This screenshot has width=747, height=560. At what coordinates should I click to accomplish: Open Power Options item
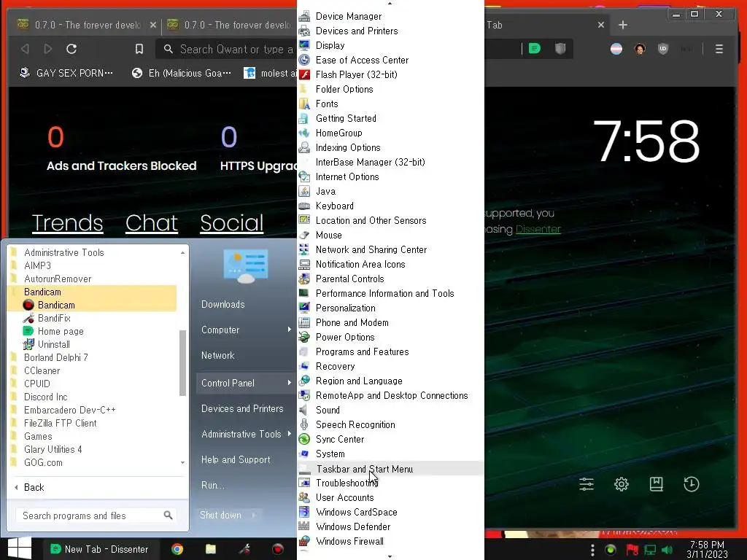345,337
